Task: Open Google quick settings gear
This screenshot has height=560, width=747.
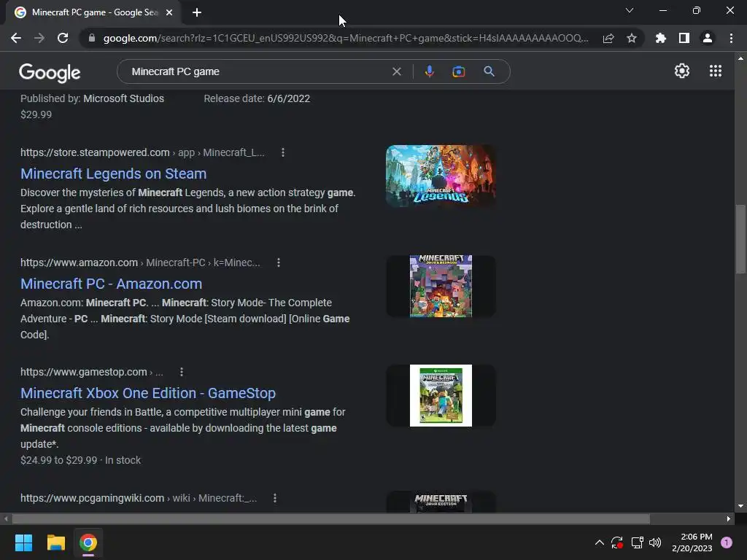Action: 682,71
